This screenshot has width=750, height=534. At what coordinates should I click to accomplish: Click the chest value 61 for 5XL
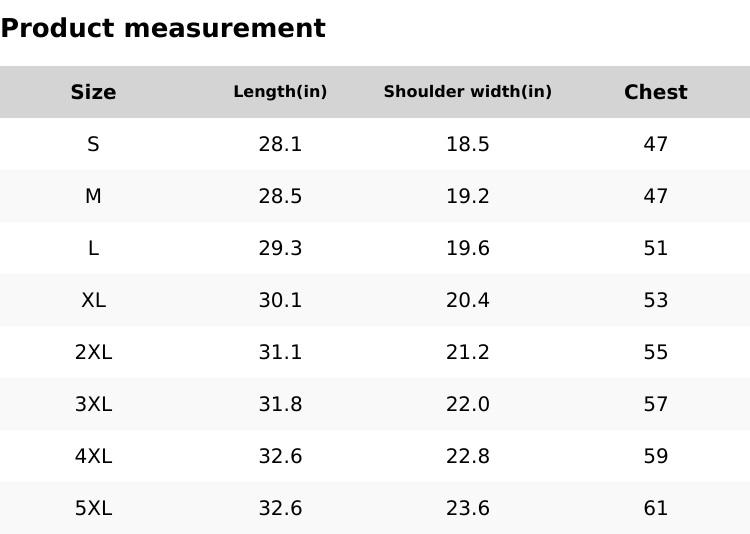point(655,508)
